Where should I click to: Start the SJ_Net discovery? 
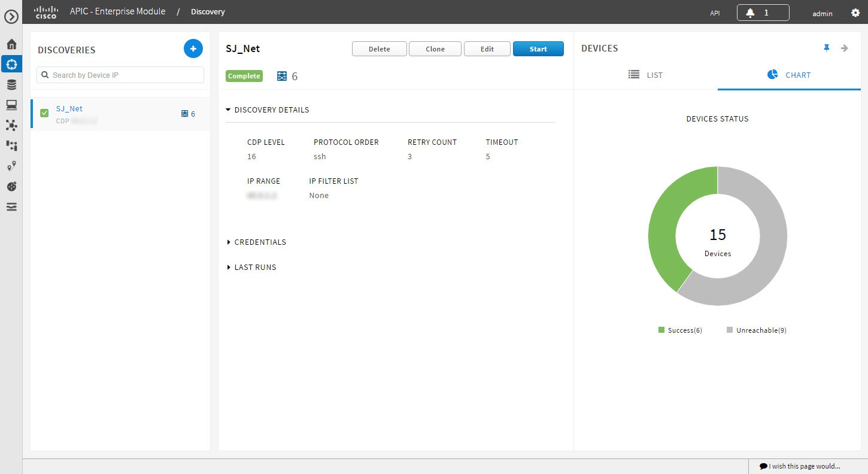pyautogui.click(x=538, y=48)
